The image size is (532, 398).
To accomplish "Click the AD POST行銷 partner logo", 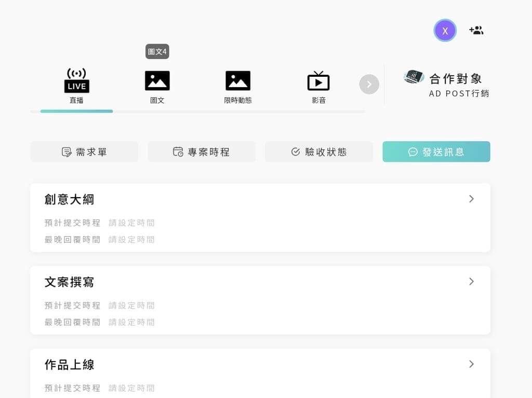I will [x=414, y=77].
